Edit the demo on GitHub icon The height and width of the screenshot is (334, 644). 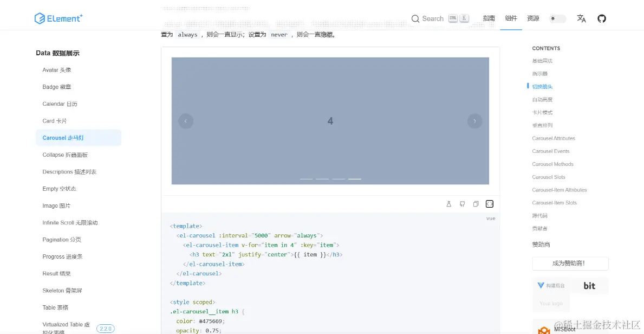pos(462,204)
